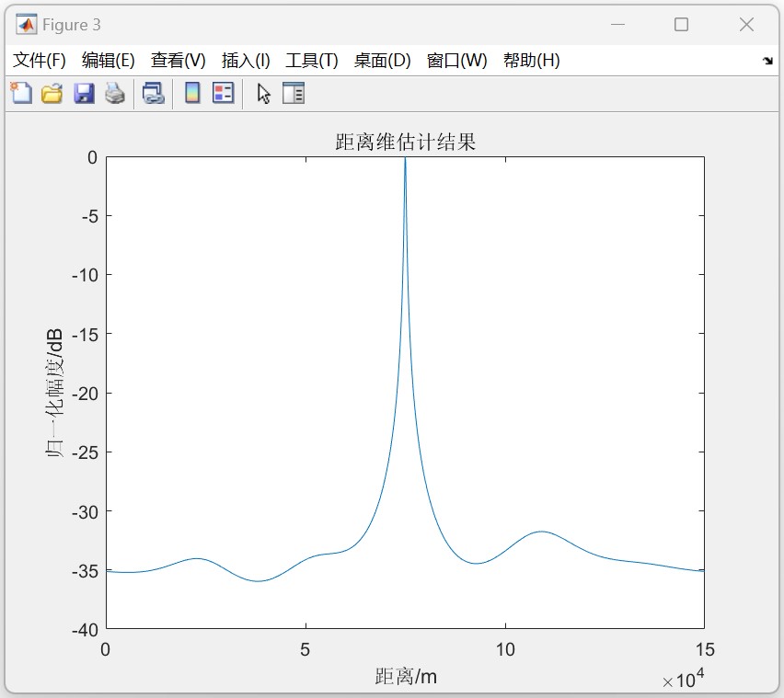Click the x-axis tick label 10

pyautogui.click(x=505, y=649)
